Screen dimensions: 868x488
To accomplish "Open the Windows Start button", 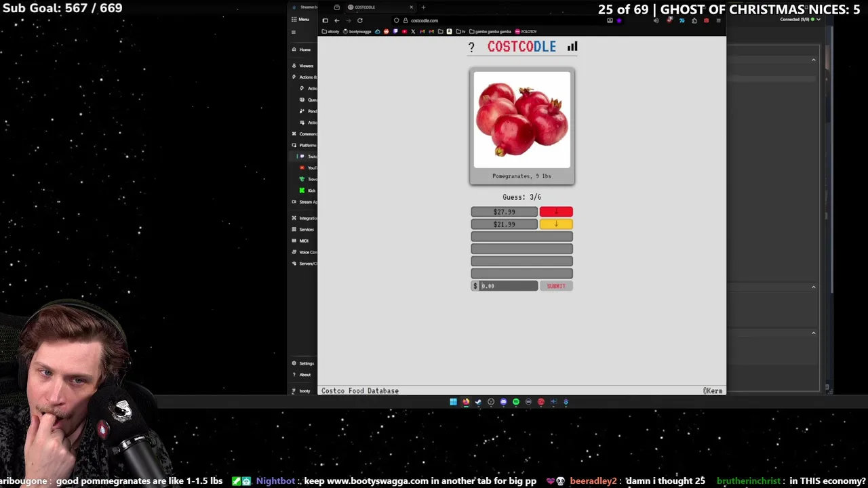I will (x=453, y=402).
